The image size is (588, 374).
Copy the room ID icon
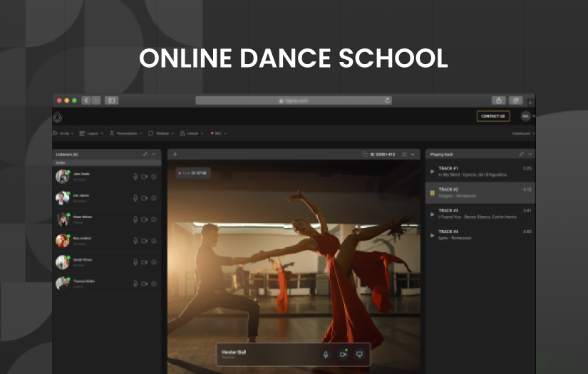point(365,154)
